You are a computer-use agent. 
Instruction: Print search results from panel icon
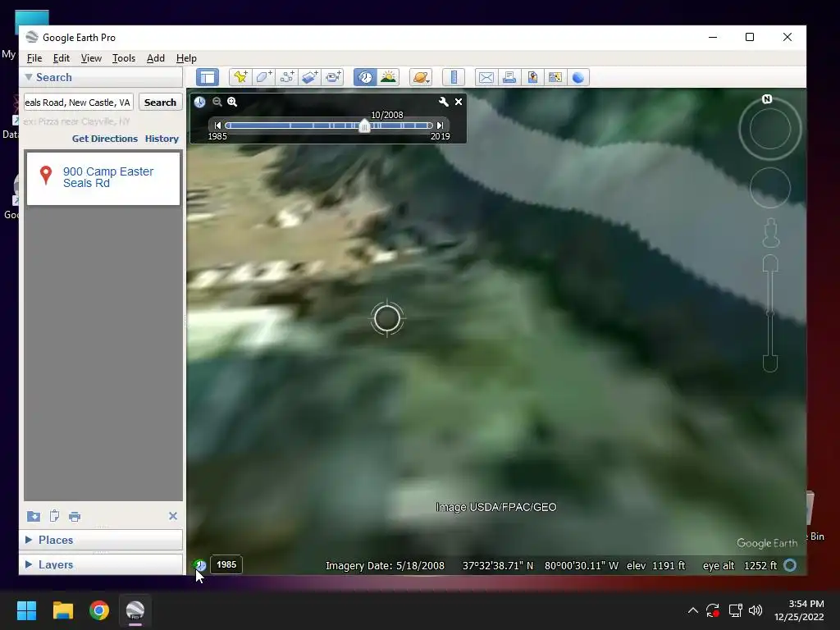pos(75,517)
